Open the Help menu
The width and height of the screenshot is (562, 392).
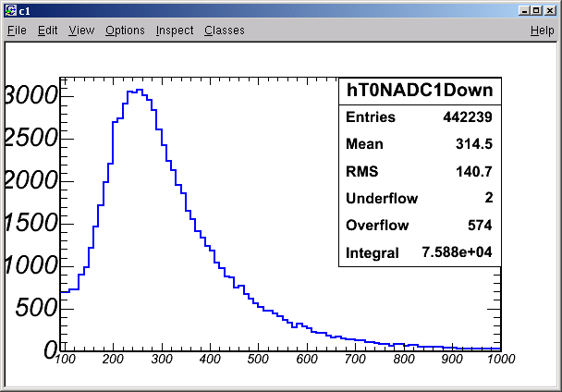[543, 31]
